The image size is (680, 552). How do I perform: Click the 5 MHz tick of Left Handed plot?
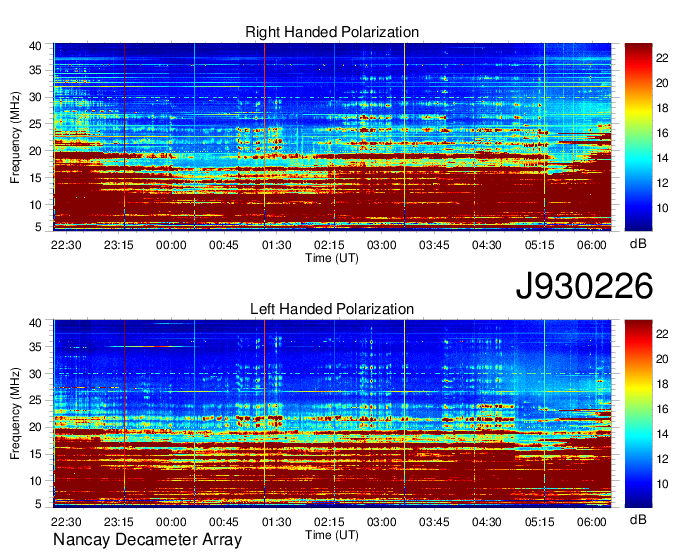click(x=38, y=504)
